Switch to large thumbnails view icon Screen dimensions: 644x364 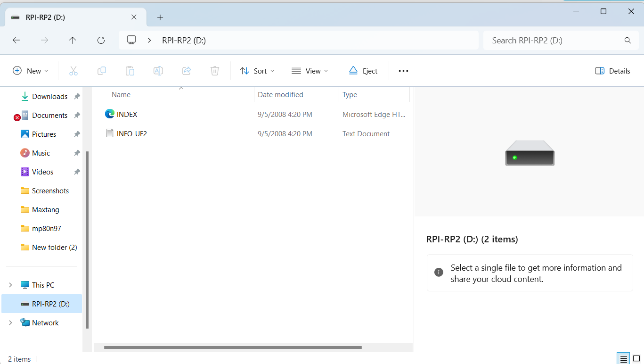point(636,359)
